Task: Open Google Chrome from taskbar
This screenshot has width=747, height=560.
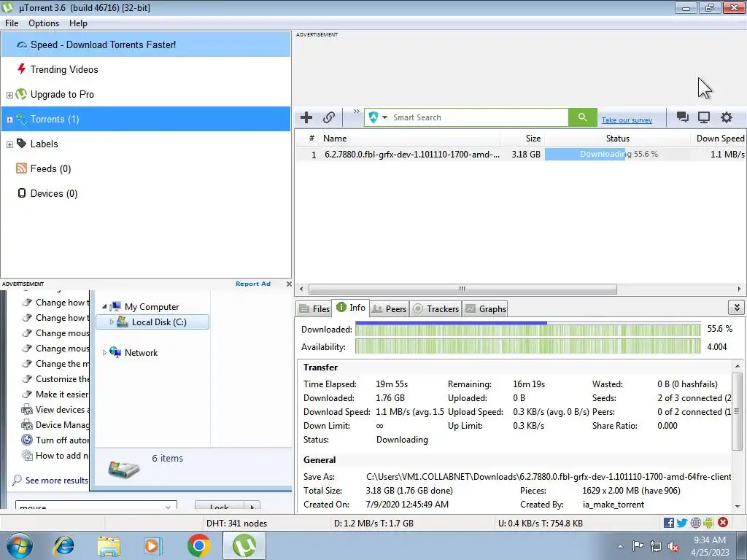Action: click(198, 545)
